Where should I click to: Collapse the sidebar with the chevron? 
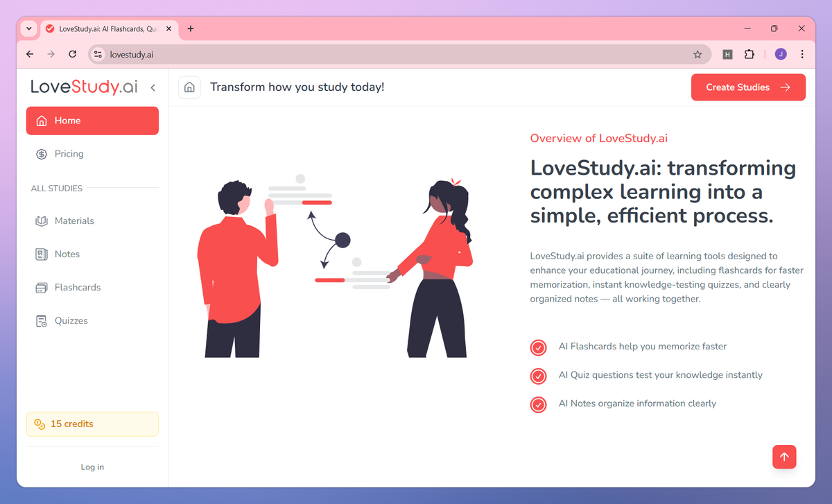coord(153,87)
